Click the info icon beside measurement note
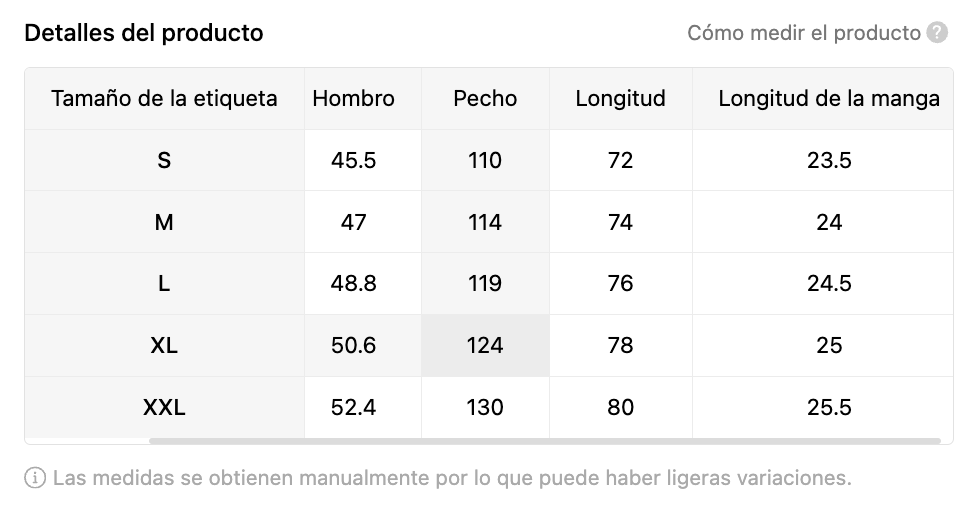 coord(35,478)
